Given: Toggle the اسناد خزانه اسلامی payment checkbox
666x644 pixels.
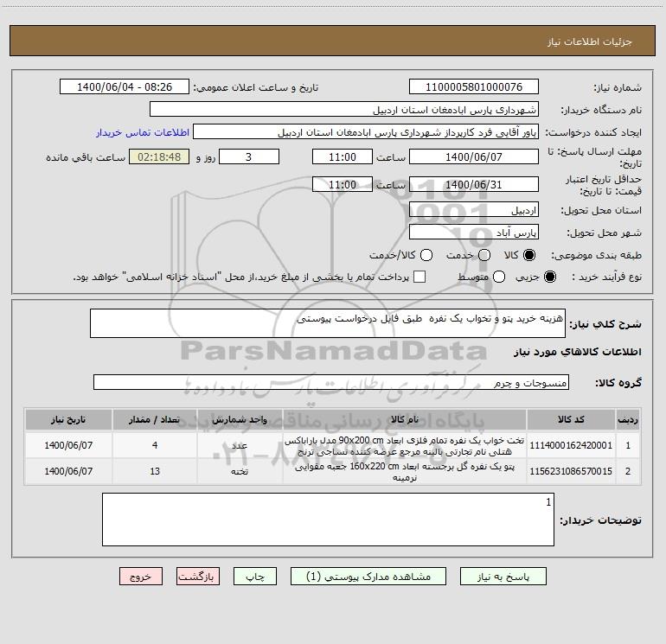Looking at the screenshot, I should (x=419, y=277).
